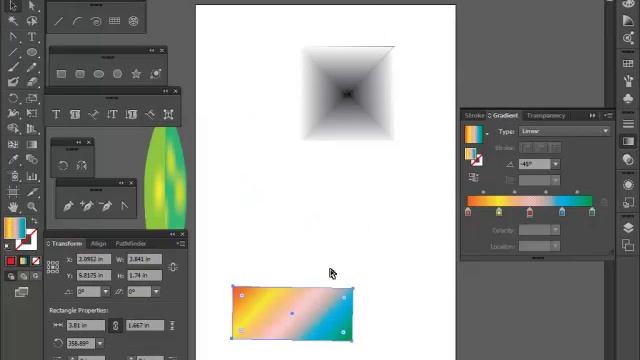The height and width of the screenshot is (360, 640).
Task: Close the floating shape tools panel
Action: tap(162, 50)
